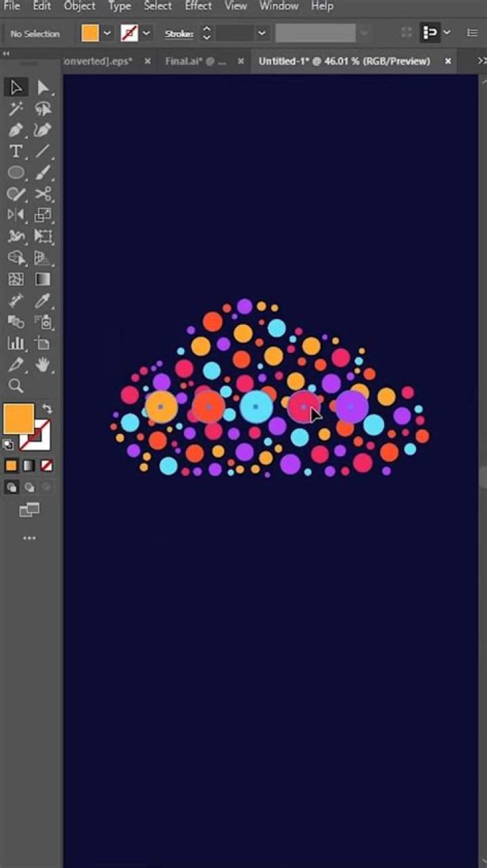The height and width of the screenshot is (868, 487).
Task: Open the stroke swatch dropdown arrow
Action: [147, 33]
